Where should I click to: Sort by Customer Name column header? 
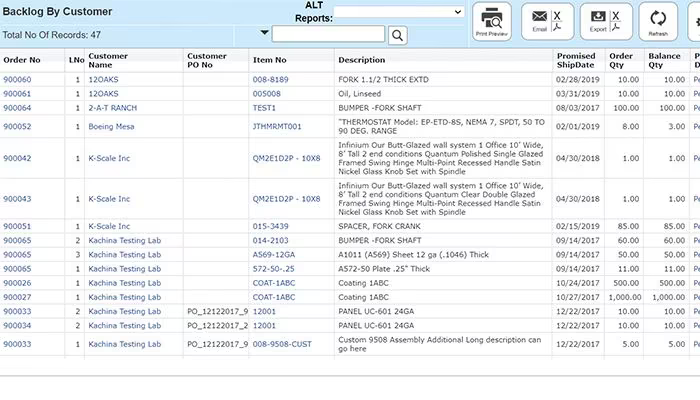pyautogui.click(x=108, y=60)
